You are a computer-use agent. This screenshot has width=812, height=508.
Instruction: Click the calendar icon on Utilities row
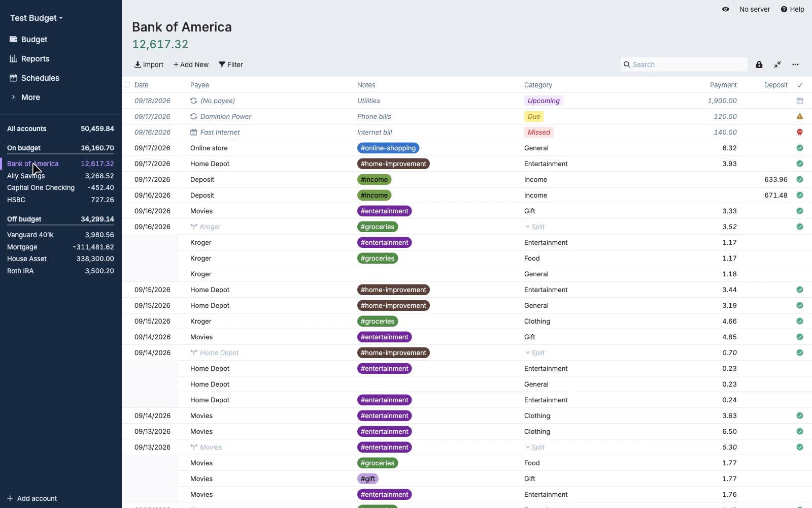coord(800,101)
